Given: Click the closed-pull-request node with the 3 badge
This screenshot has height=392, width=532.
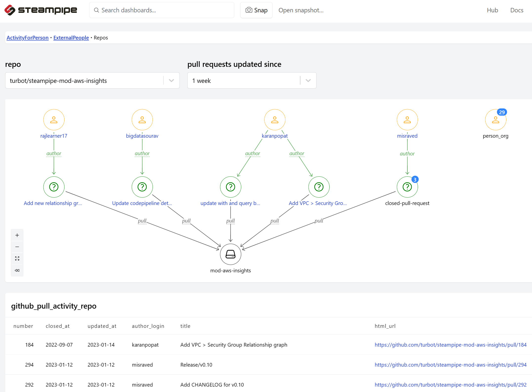Looking at the screenshot, I should tap(407, 187).
